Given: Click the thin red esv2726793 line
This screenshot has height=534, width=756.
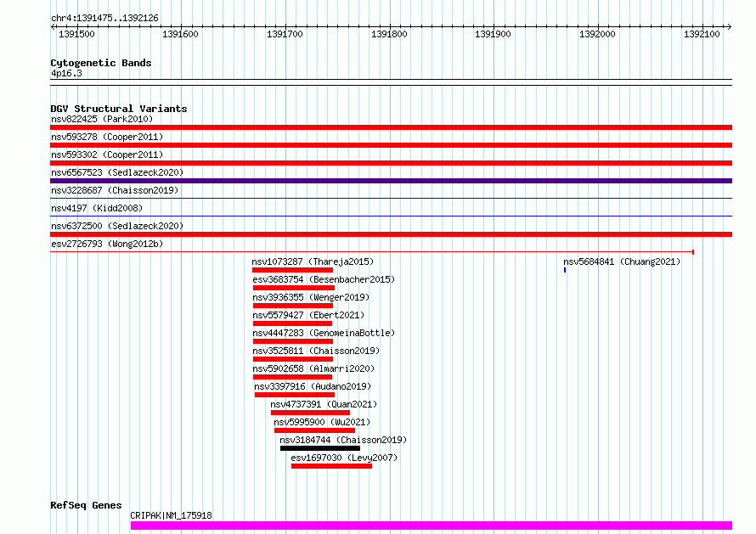Looking at the screenshot, I should coord(372,251).
